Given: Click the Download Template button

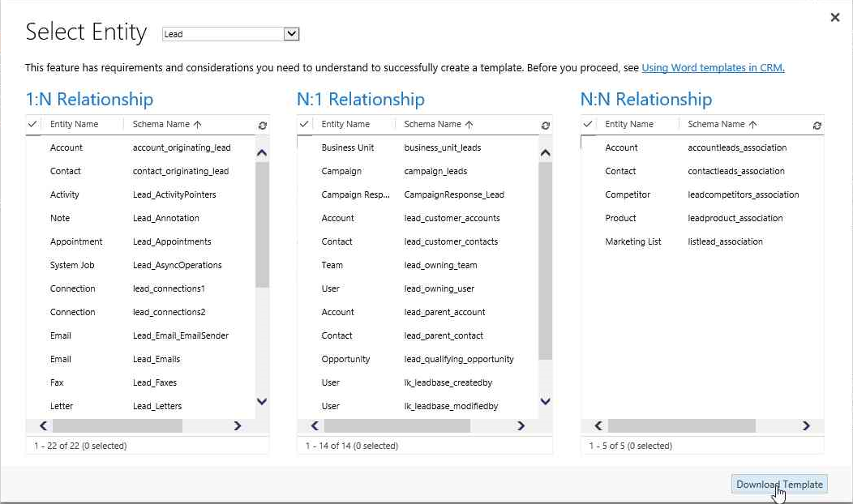Looking at the screenshot, I should point(778,484).
